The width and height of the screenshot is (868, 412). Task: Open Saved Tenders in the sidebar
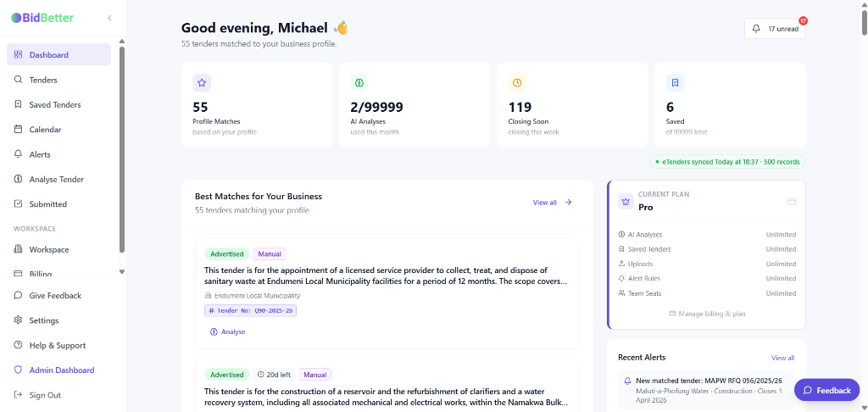tap(58, 104)
